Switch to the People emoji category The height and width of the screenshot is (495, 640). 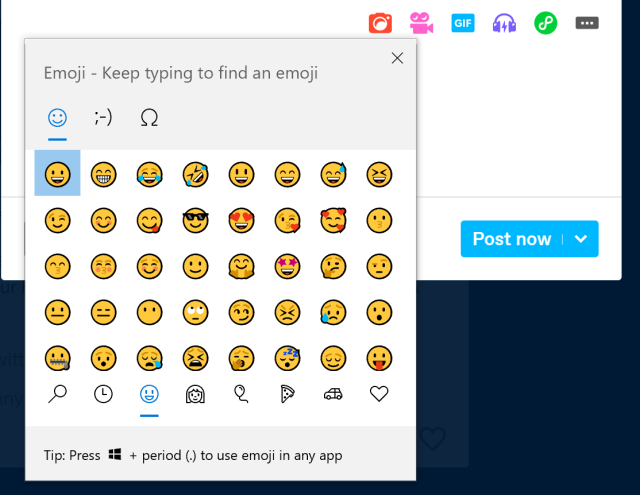point(195,394)
